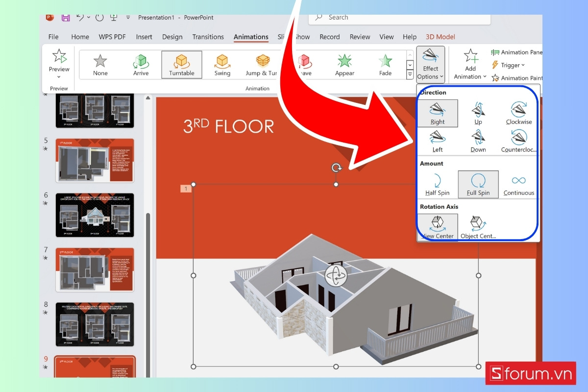Set the spin amount to Continuous

click(x=518, y=184)
